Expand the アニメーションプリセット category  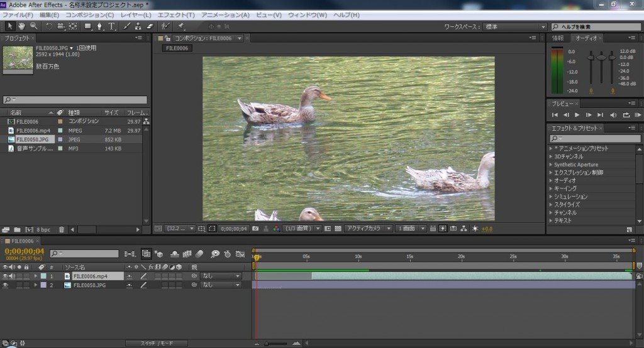click(x=551, y=148)
